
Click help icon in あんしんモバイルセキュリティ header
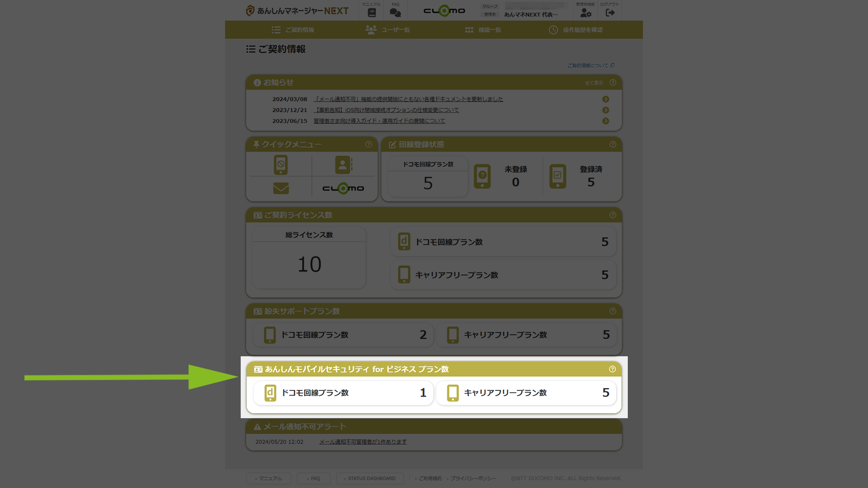[612, 369]
